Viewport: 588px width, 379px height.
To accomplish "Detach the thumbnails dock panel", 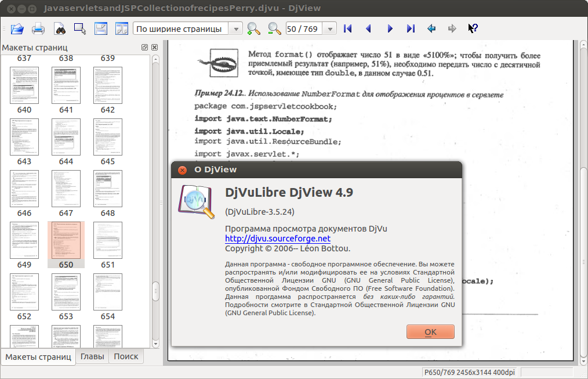I will 144,47.
